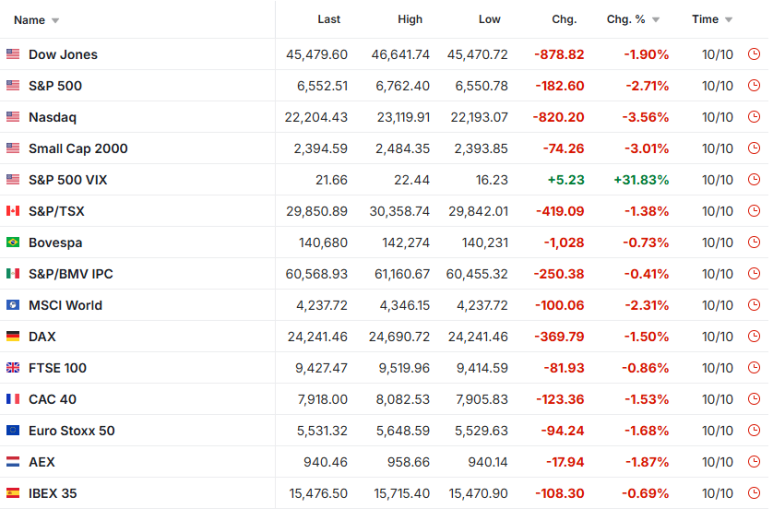Open the MSCI World index link

tap(65, 305)
